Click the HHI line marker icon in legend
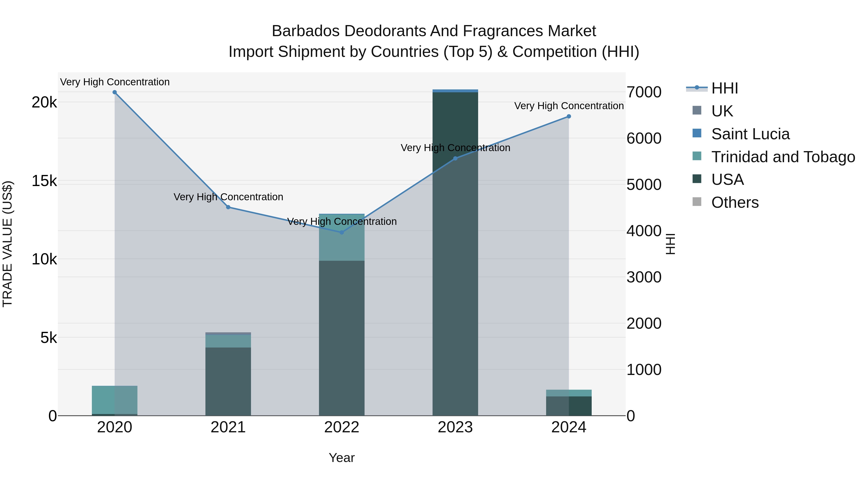Image resolution: width=868 pixels, height=488 pixels. tap(697, 88)
